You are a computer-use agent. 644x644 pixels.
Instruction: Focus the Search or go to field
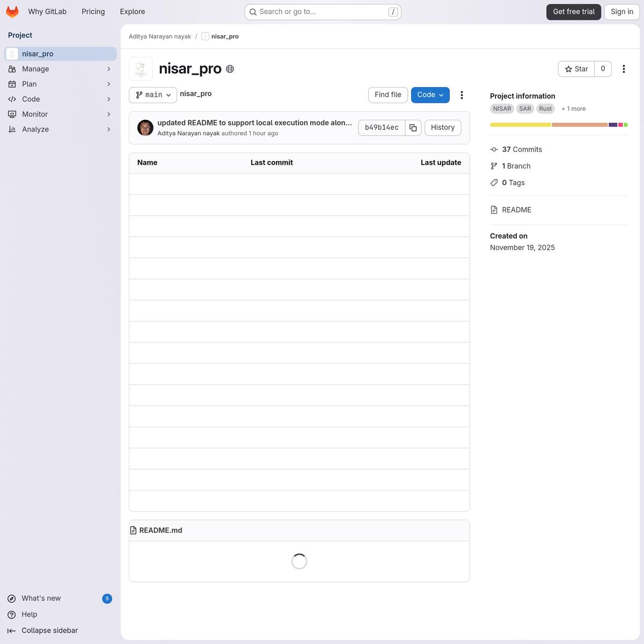coord(323,12)
